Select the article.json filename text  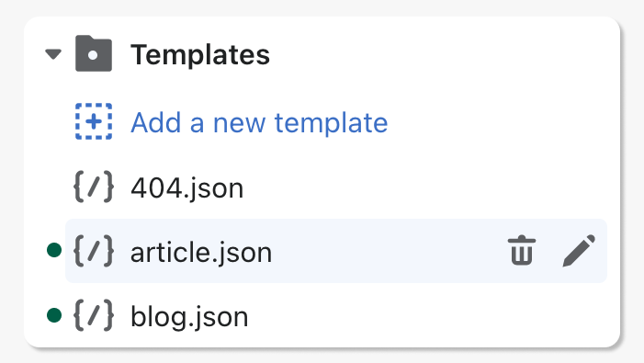point(201,252)
